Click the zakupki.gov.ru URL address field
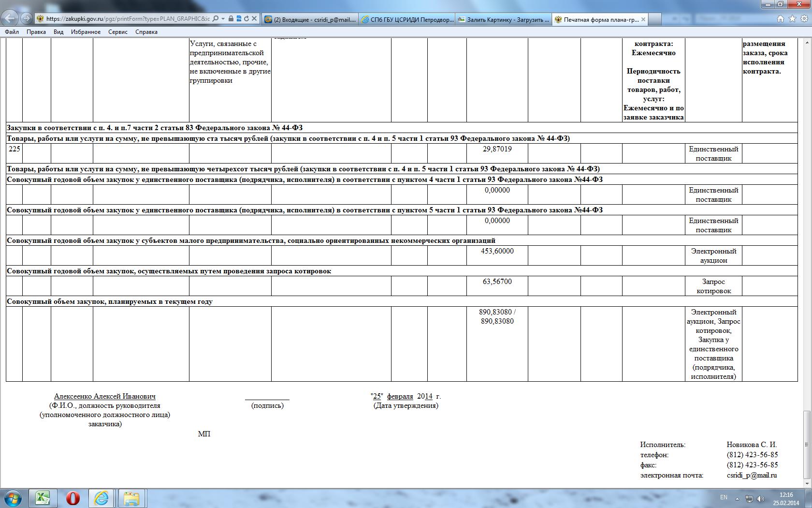The height and width of the screenshot is (508, 812). [x=128, y=19]
